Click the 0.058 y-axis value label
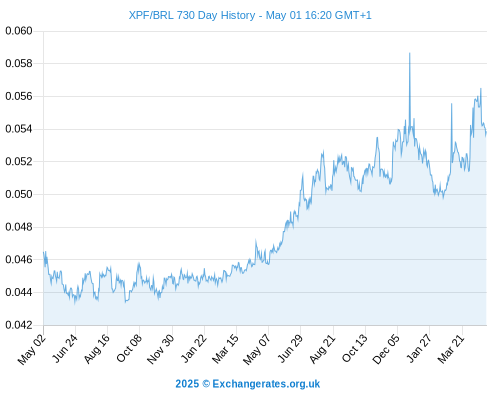Viewport: 495px width, 400px height. point(19,63)
